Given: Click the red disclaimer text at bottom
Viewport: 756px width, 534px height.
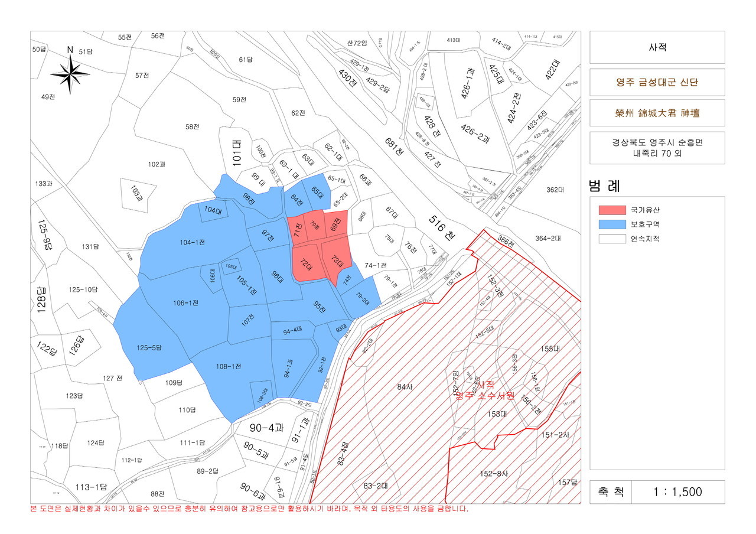Looking at the screenshot, I should (x=249, y=509).
